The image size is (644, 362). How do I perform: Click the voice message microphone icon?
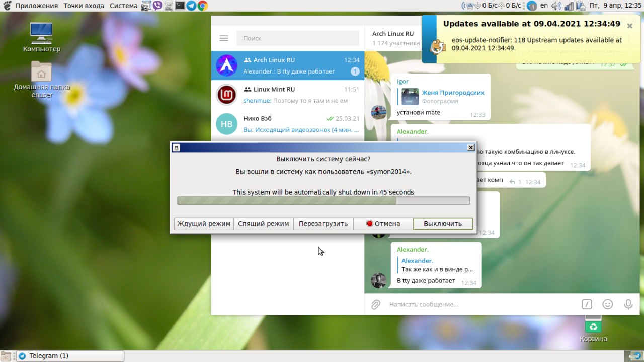coord(628,304)
